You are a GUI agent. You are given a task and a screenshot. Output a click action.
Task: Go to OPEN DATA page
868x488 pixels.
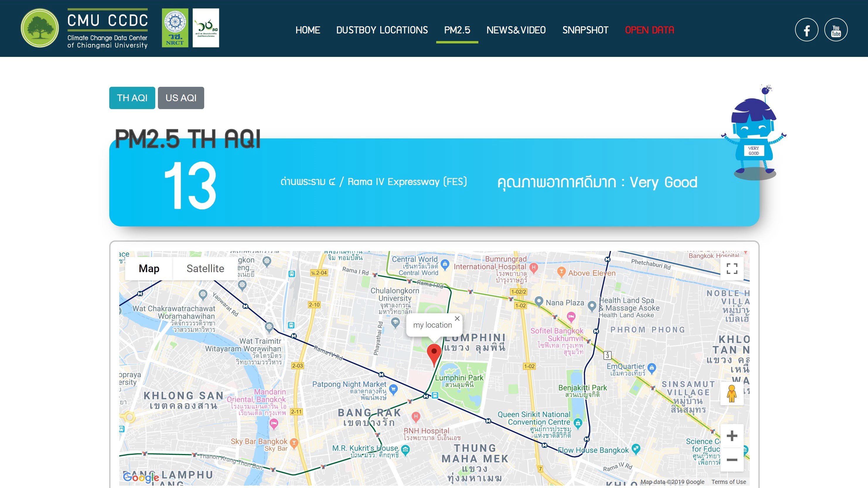tap(649, 30)
